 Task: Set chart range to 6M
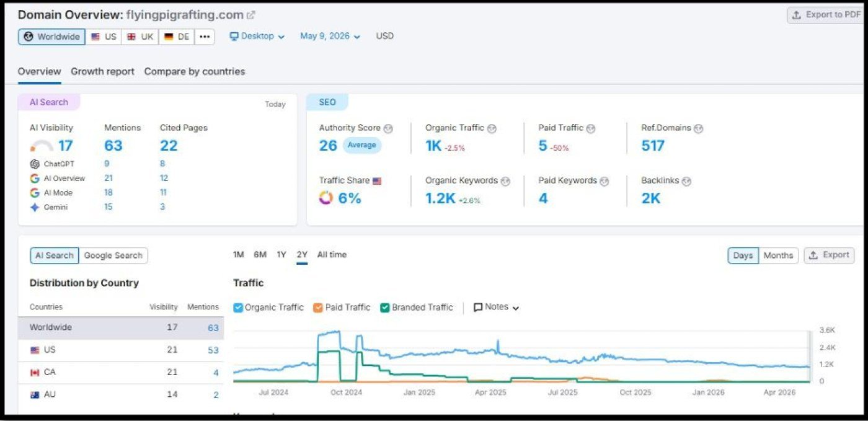click(x=260, y=255)
